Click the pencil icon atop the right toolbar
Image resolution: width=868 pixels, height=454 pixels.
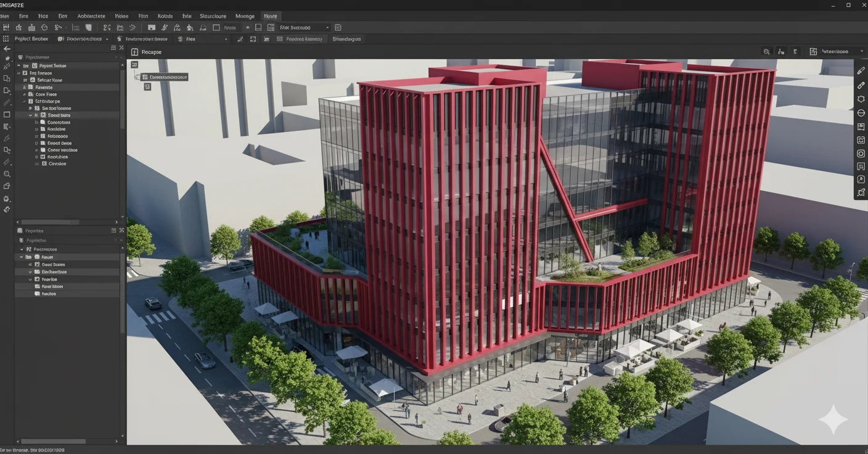(861, 71)
